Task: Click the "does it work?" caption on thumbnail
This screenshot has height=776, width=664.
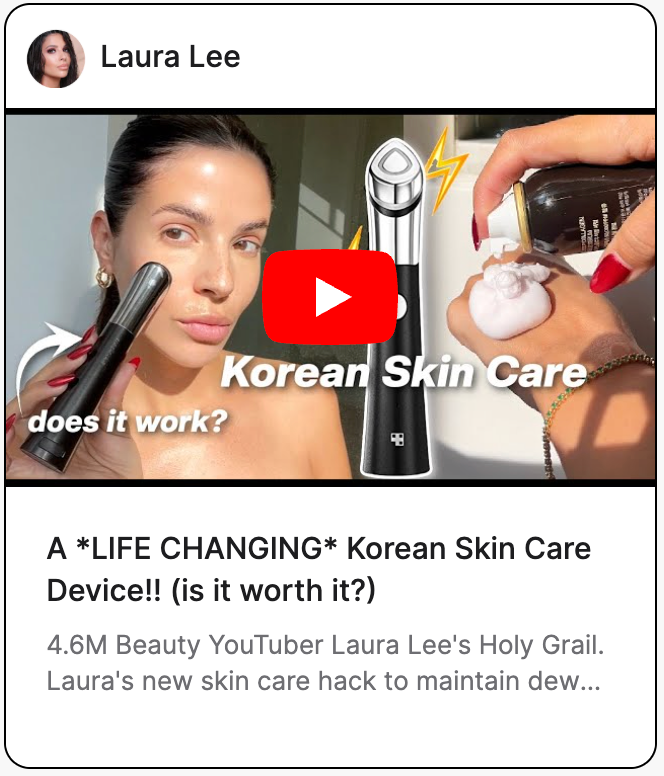Action: pyautogui.click(x=128, y=422)
